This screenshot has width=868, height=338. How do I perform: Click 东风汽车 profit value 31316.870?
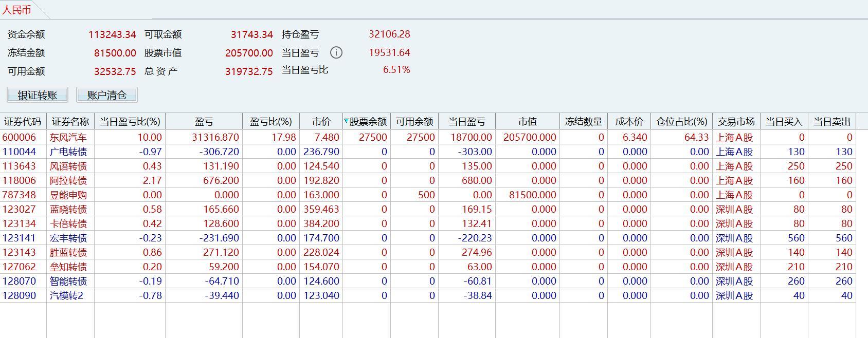point(215,137)
